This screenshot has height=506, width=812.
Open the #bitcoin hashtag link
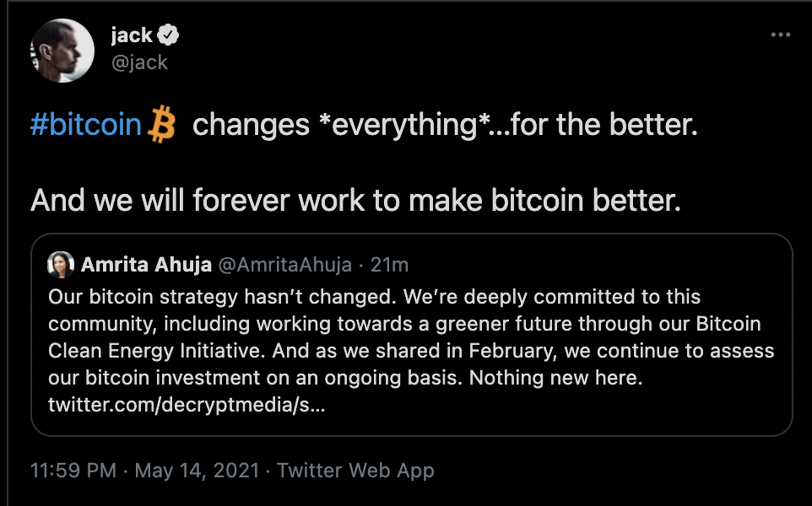tap(86, 126)
